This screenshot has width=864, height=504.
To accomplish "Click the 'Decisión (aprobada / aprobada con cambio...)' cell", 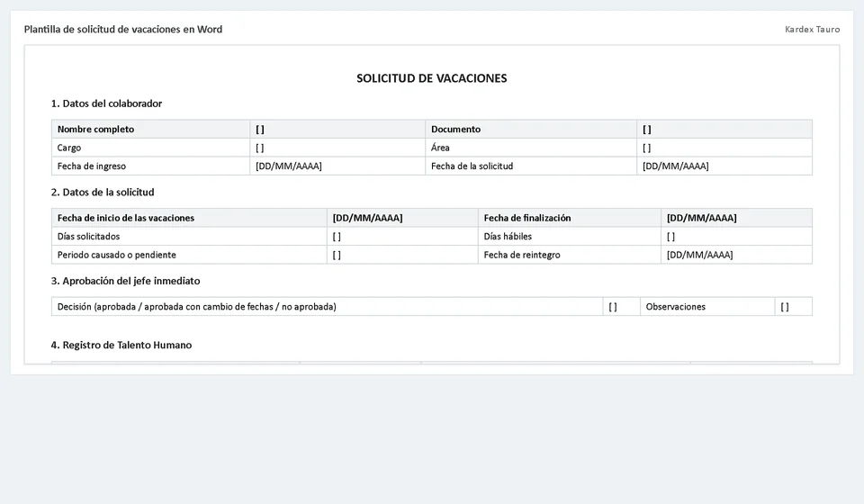I will point(327,306).
